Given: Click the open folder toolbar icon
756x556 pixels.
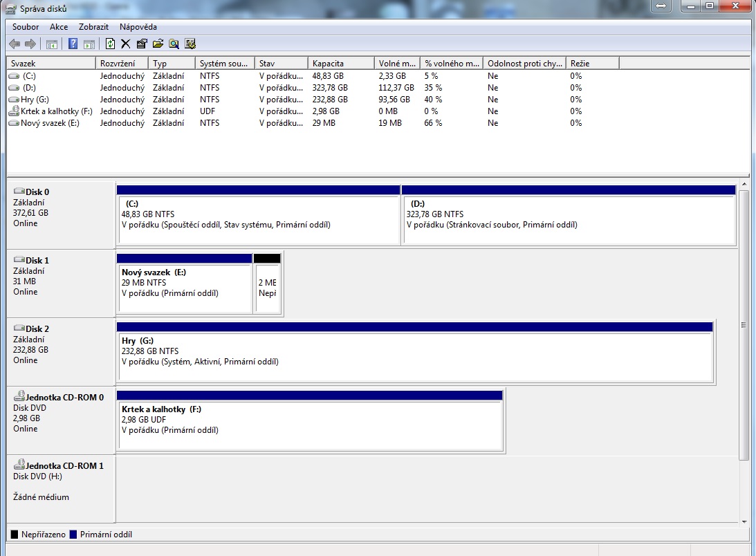Looking at the screenshot, I should (158, 44).
